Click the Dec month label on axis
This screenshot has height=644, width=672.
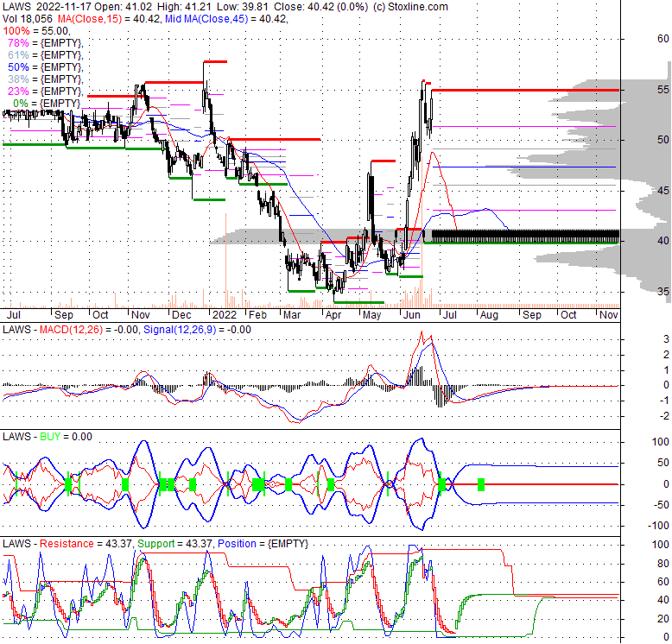[181, 315]
